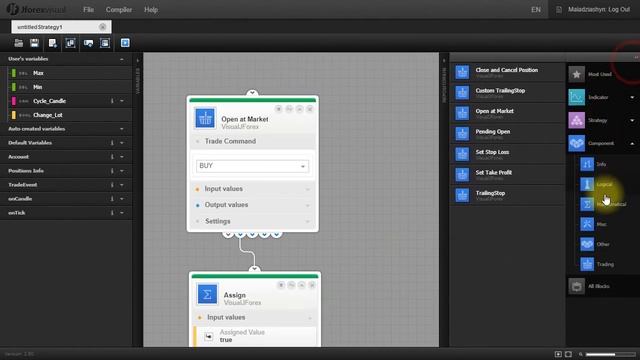The width and height of the screenshot is (640, 360).
Task: Adjust the zoom slider in status bar
Action: tap(610, 354)
